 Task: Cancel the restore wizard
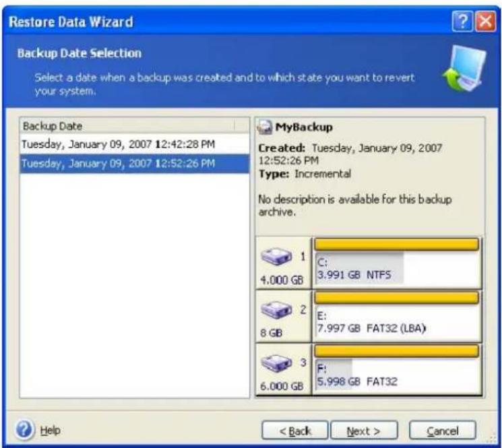[x=443, y=430]
